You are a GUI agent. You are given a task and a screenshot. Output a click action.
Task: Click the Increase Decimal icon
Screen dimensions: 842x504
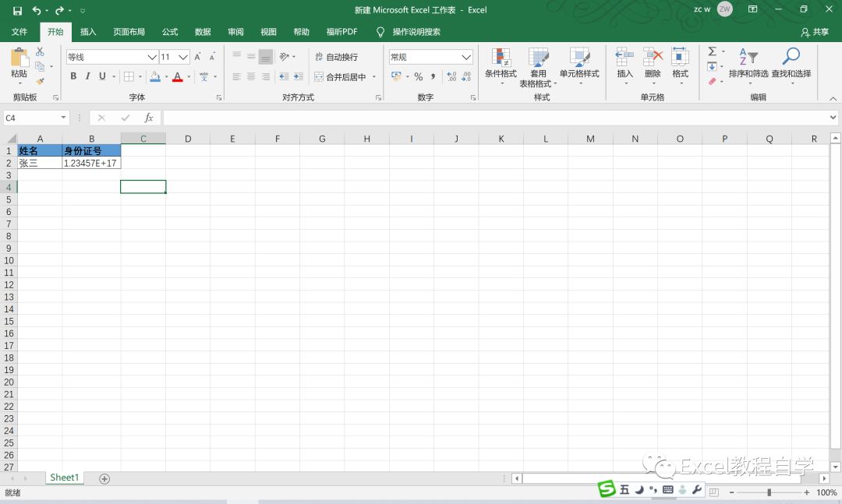451,77
